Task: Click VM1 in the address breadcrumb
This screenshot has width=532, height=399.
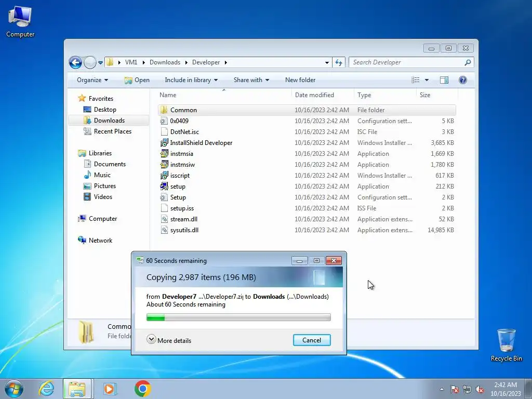Action: coord(131,62)
